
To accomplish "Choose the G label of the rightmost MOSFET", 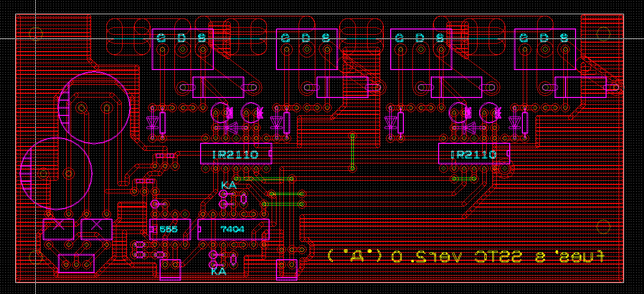I will click(523, 38).
